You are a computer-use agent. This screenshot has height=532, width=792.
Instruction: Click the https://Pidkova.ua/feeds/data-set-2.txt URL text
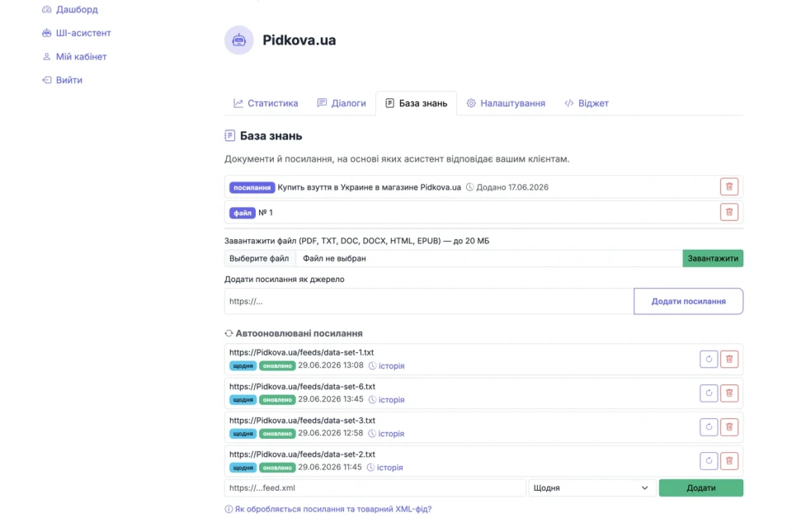pos(302,454)
